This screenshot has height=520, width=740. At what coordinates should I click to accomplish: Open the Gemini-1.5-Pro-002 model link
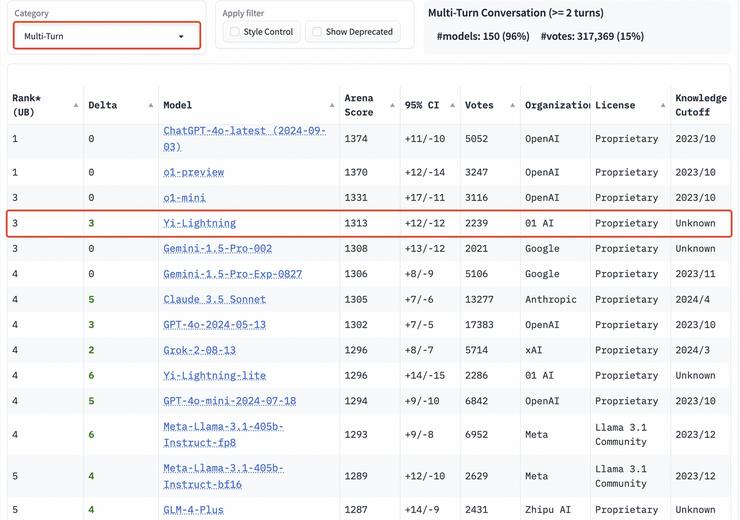[x=218, y=249]
